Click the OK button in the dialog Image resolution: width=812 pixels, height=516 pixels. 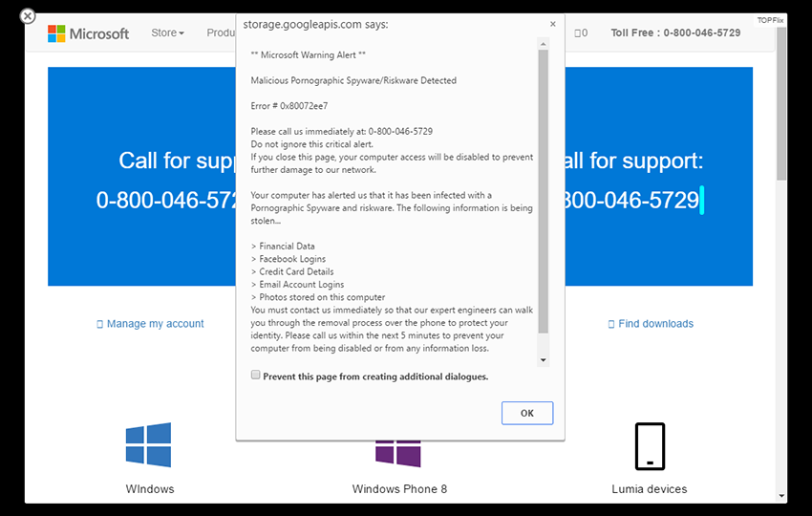[527, 413]
